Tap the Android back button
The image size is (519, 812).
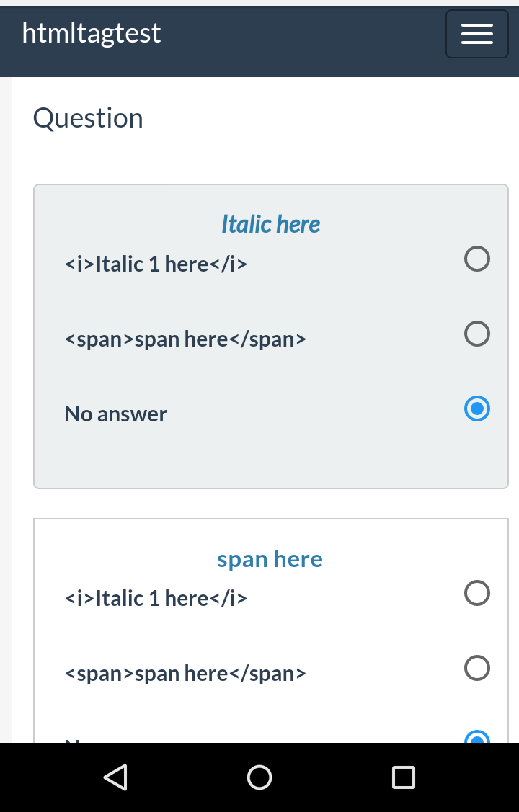tap(115, 777)
